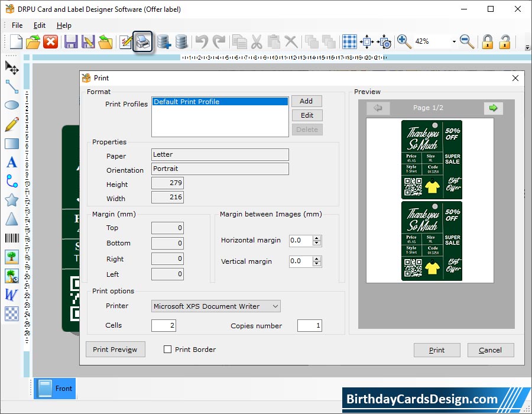
Task: Open the Edit menu
Action: point(40,25)
